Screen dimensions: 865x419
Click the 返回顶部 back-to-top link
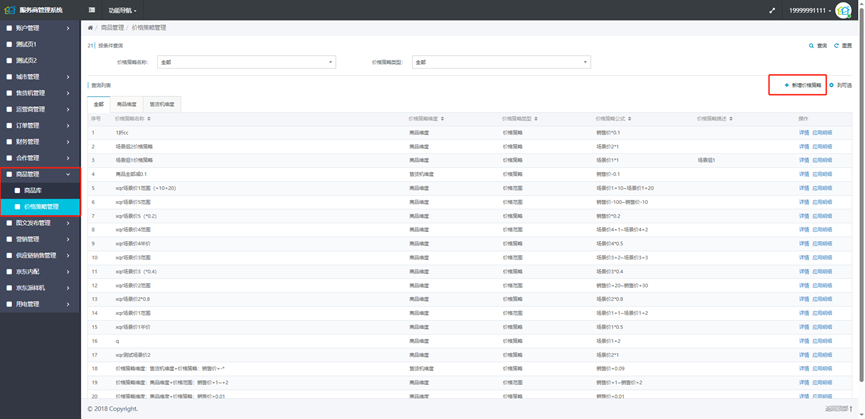pos(839,409)
